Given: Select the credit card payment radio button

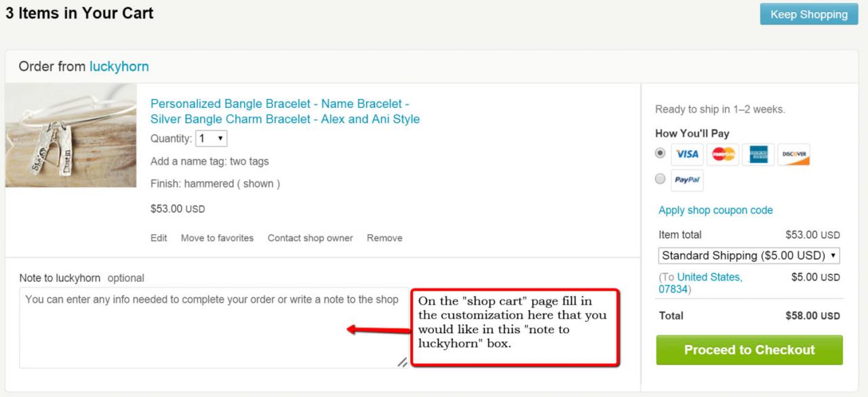Looking at the screenshot, I should [660, 153].
